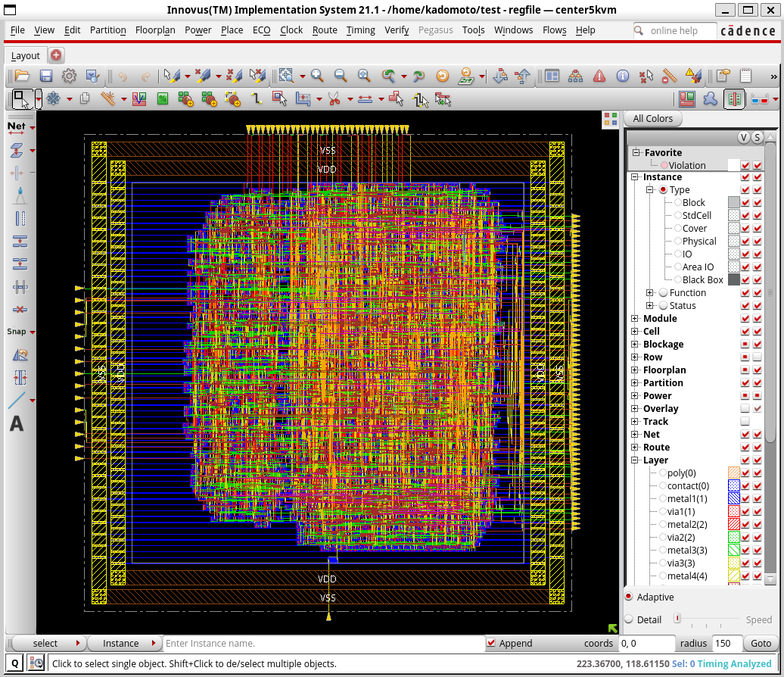Screen dimensions: 784x677
Task: Click the floorplan view red-green icon
Action: [x=687, y=99]
